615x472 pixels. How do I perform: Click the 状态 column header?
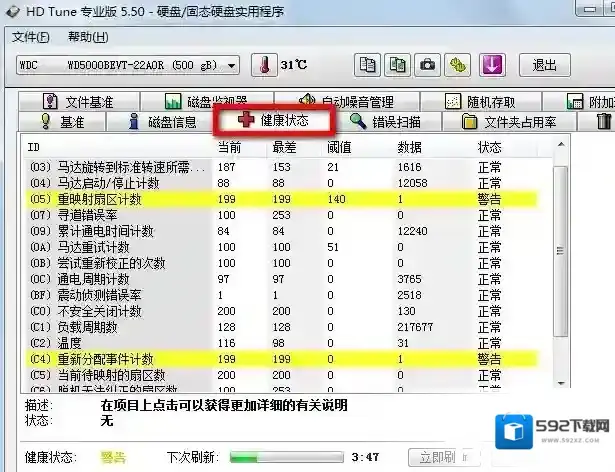click(x=489, y=147)
